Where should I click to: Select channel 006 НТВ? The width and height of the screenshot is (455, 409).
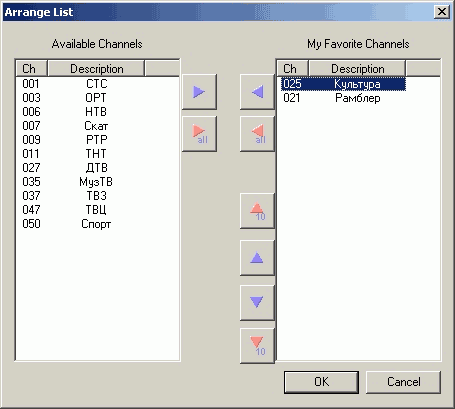[81, 112]
